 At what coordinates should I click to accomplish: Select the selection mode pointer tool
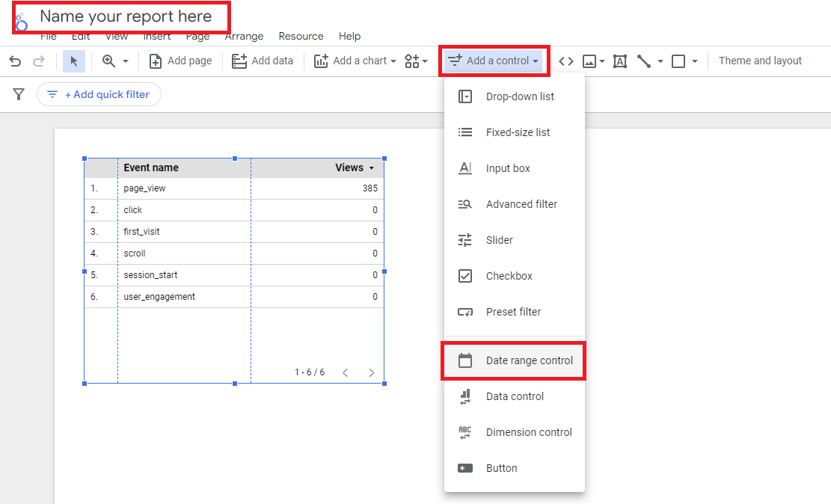click(73, 61)
